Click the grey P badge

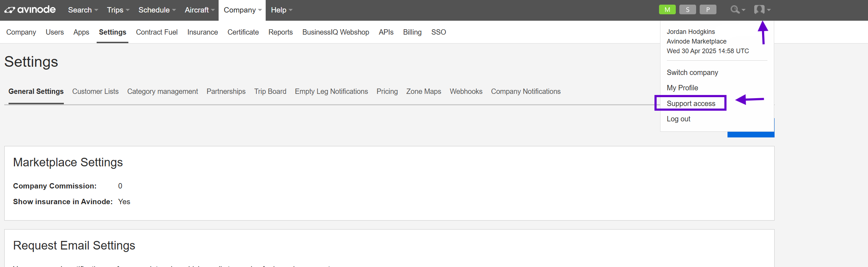(708, 10)
